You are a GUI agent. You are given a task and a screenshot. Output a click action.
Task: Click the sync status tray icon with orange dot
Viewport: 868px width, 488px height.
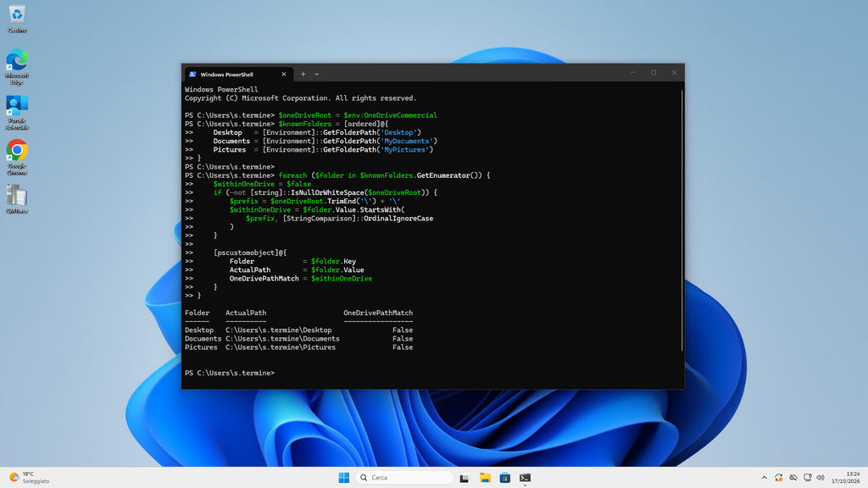click(x=779, y=478)
